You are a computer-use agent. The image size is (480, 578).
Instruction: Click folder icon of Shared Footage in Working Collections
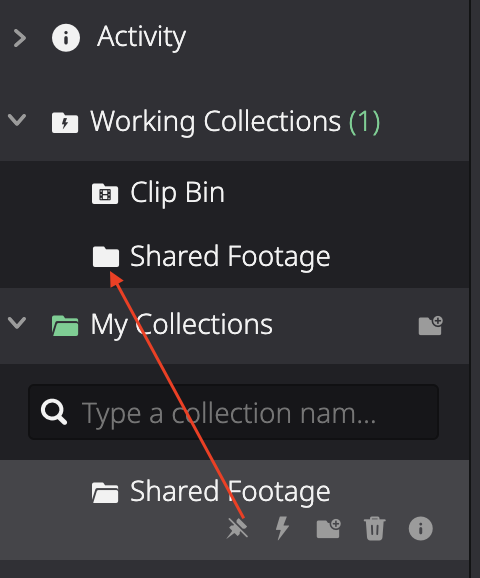(x=106, y=257)
